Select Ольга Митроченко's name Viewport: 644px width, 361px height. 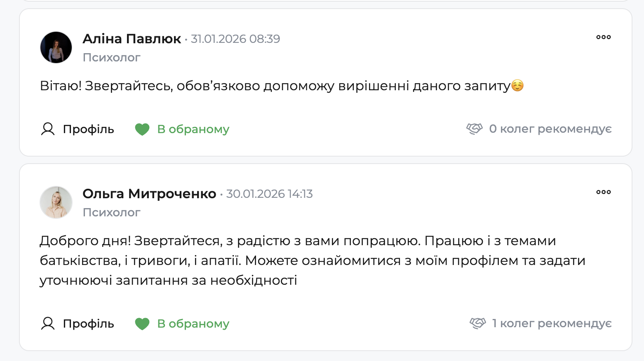pos(149,193)
